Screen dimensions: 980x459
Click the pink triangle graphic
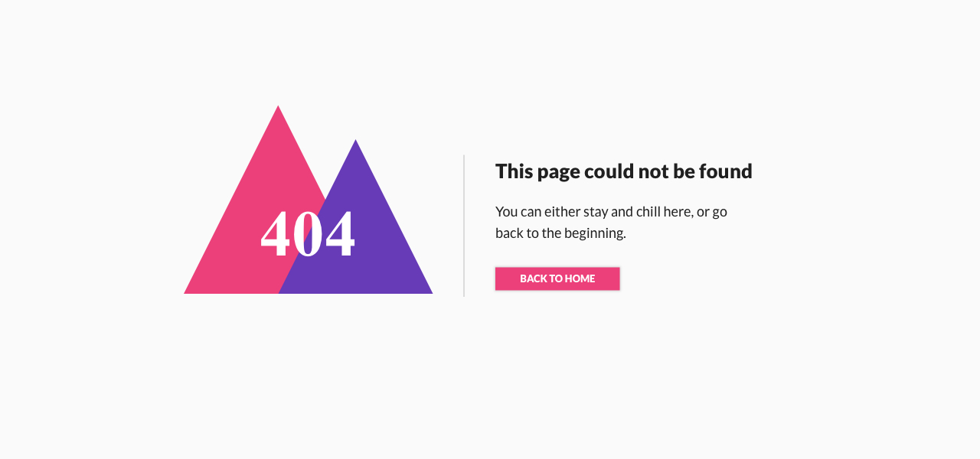pyautogui.click(x=245, y=229)
